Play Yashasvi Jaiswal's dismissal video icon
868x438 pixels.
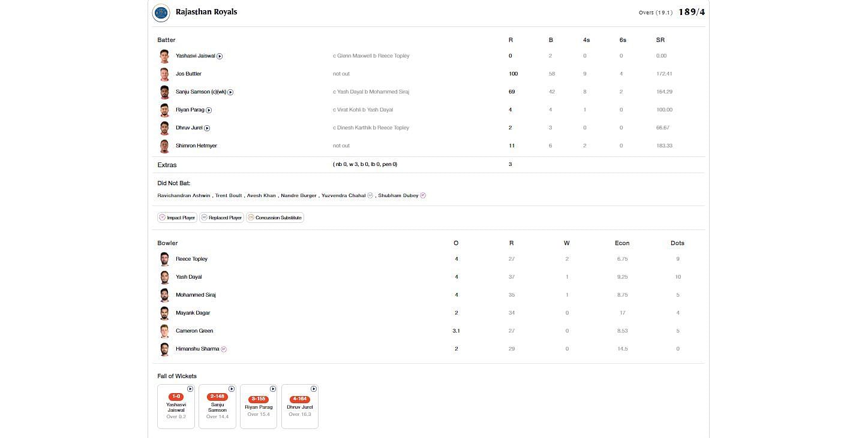pos(220,56)
